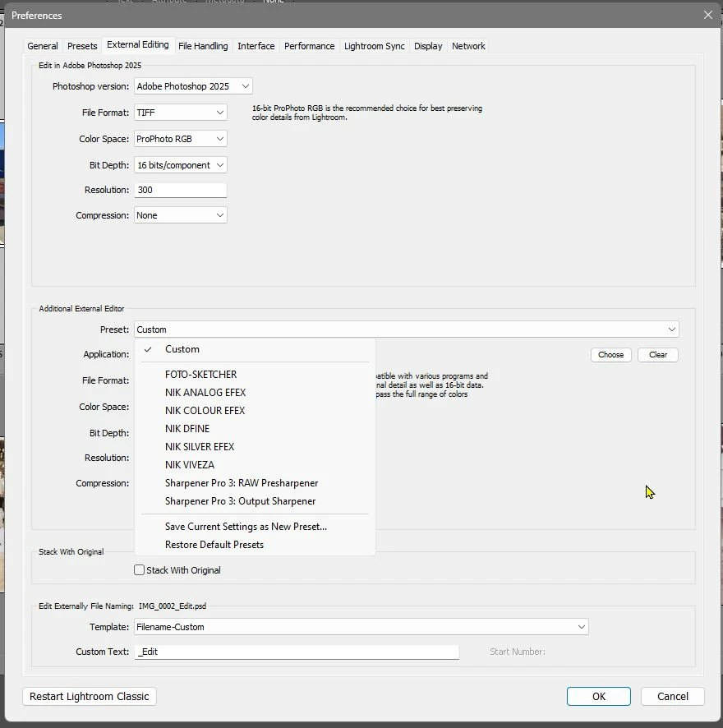Screen dimensions: 723x728
Task: Open the Interface tab
Action: pyautogui.click(x=256, y=46)
